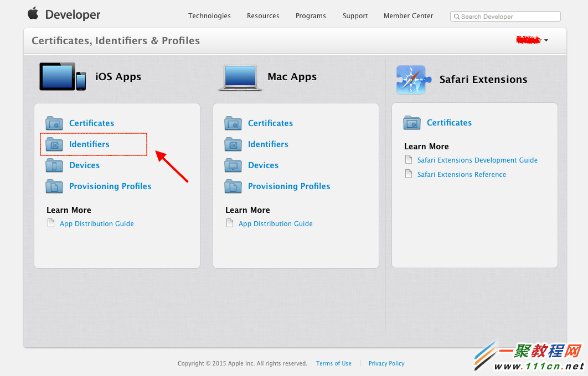
Task: Click iOS Apps Identifiers folder icon
Action: pos(54,144)
